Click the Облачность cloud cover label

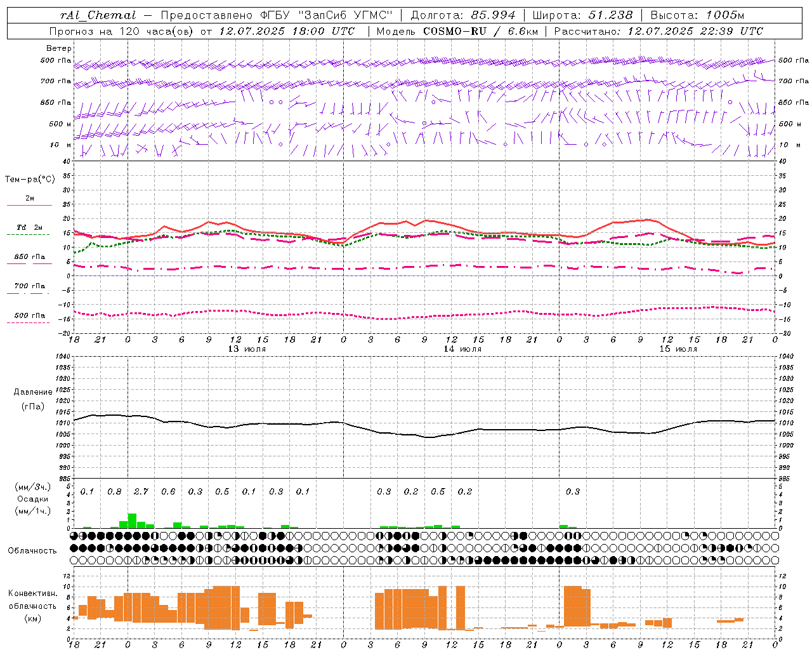(32, 551)
